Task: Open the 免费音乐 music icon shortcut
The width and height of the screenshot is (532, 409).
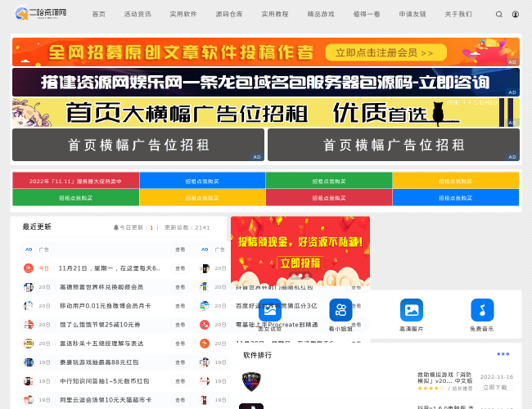Action: pyautogui.click(x=482, y=310)
